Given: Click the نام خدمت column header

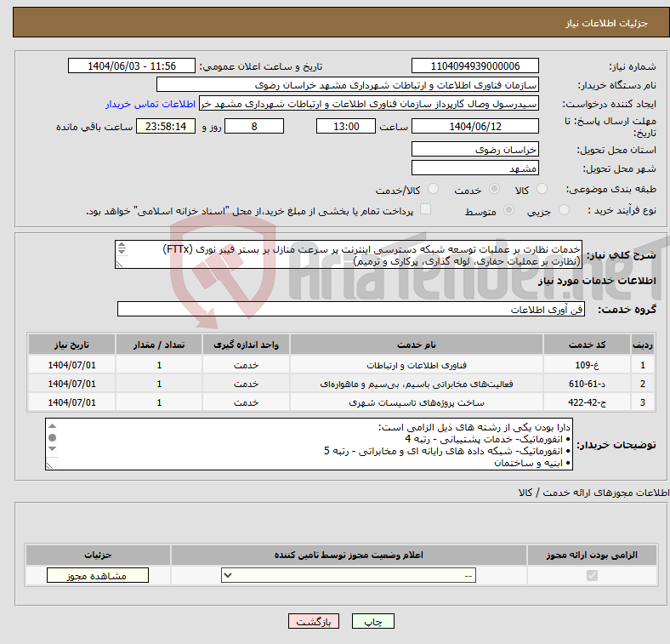Looking at the screenshot, I should 416,345.
